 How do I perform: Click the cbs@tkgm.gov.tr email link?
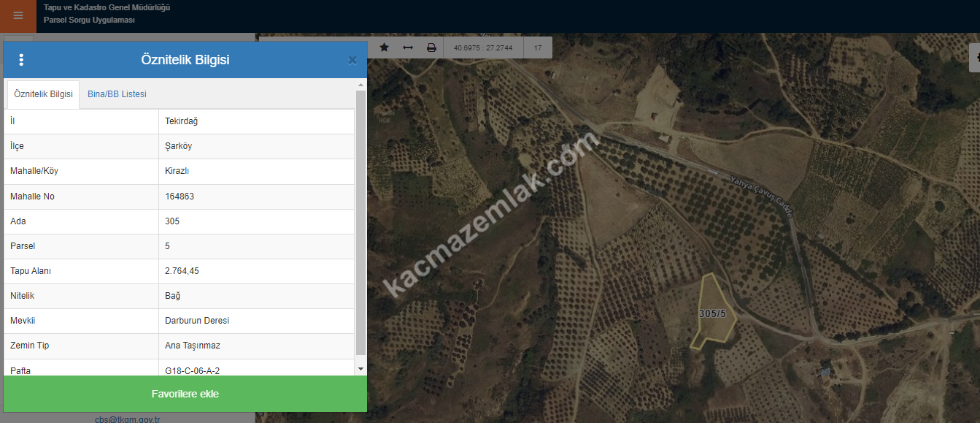[127, 419]
